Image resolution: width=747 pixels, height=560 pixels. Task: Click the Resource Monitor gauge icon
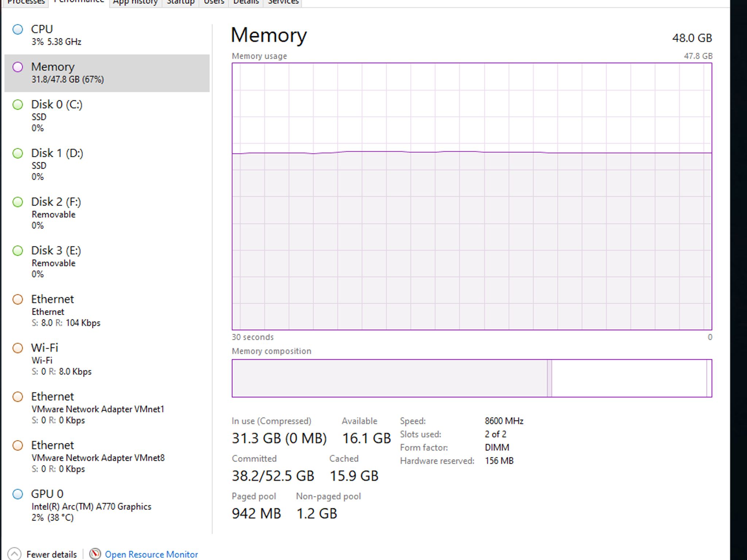[x=95, y=554]
